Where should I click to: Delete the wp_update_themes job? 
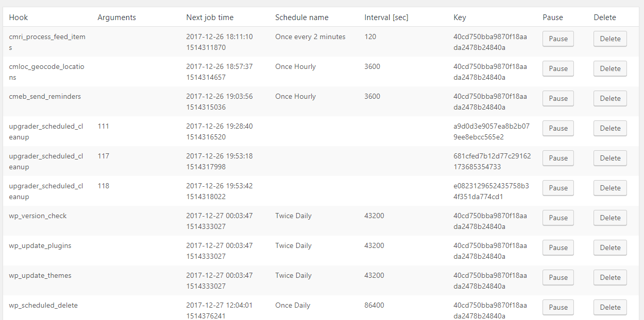point(610,278)
